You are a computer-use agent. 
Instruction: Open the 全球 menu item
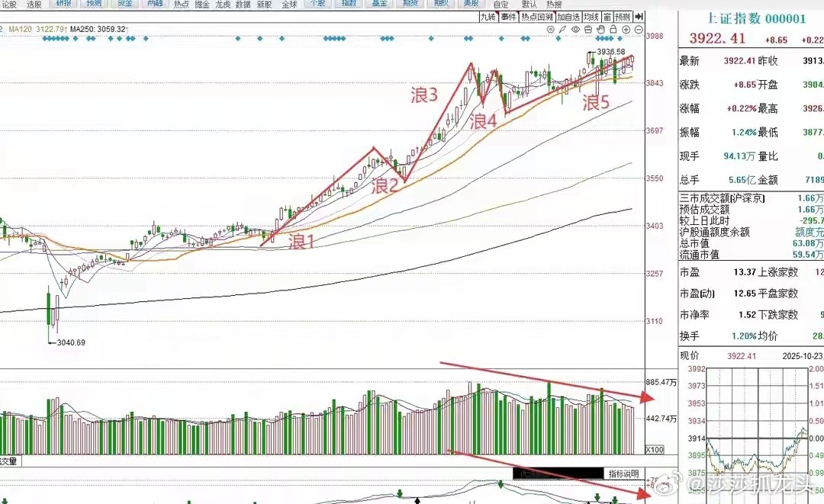coord(289,5)
